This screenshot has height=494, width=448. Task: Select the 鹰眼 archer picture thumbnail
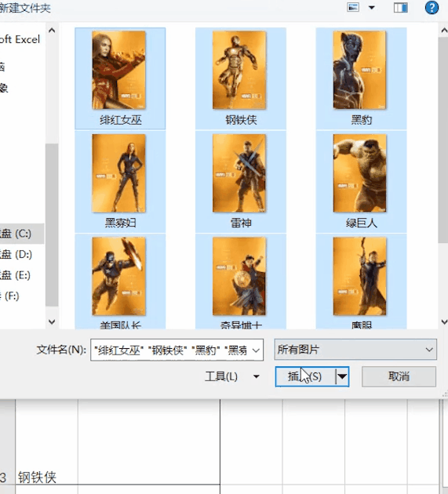[359, 276]
